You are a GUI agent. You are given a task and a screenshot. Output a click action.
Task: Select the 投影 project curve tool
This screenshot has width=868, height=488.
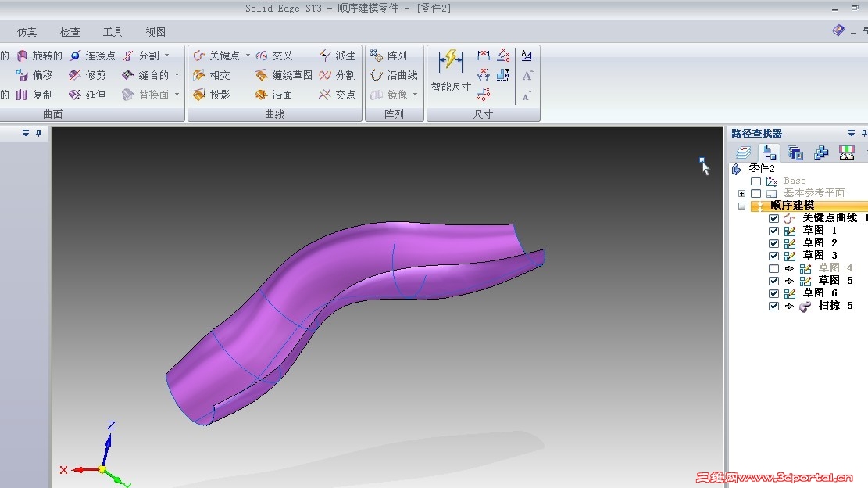point(212,95)
